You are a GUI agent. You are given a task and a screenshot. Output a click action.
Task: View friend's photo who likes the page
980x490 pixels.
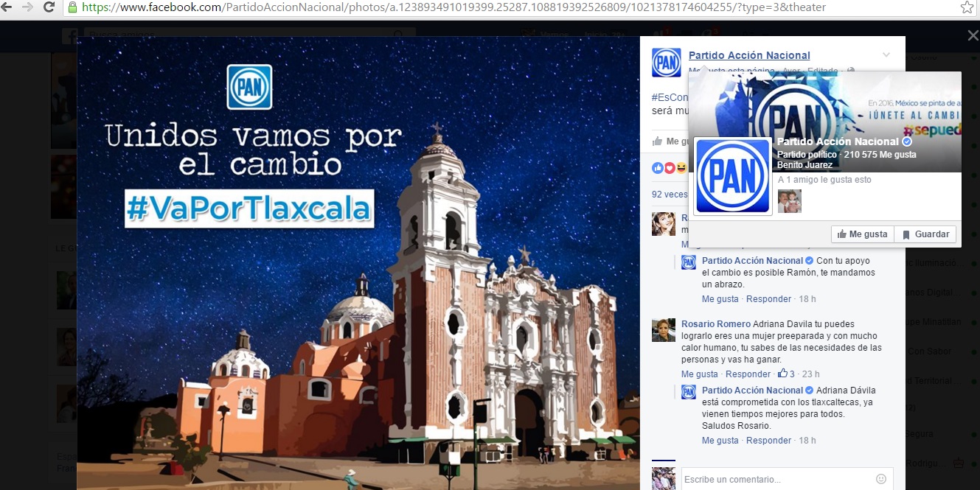tap(790, 201)
